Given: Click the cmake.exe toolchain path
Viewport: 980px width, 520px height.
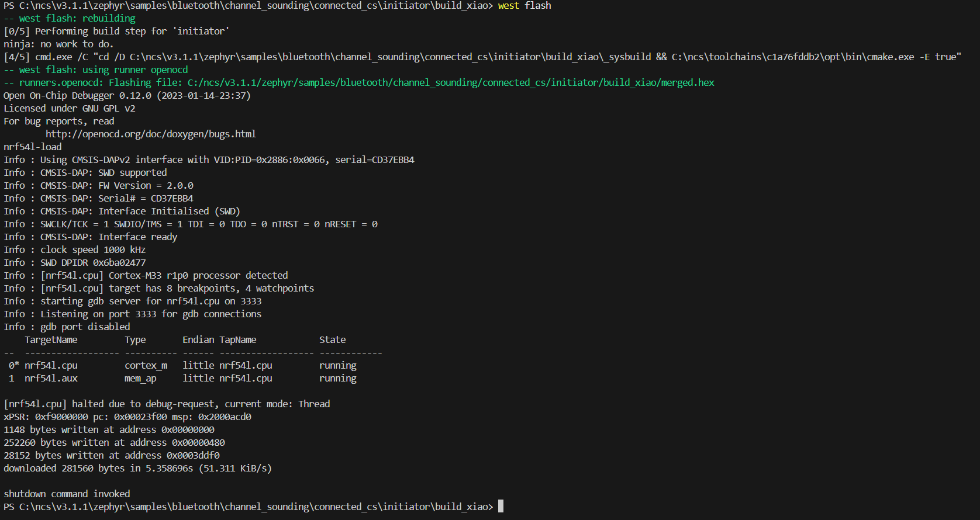Looking at the screenshot, I should tap(792, 57).
